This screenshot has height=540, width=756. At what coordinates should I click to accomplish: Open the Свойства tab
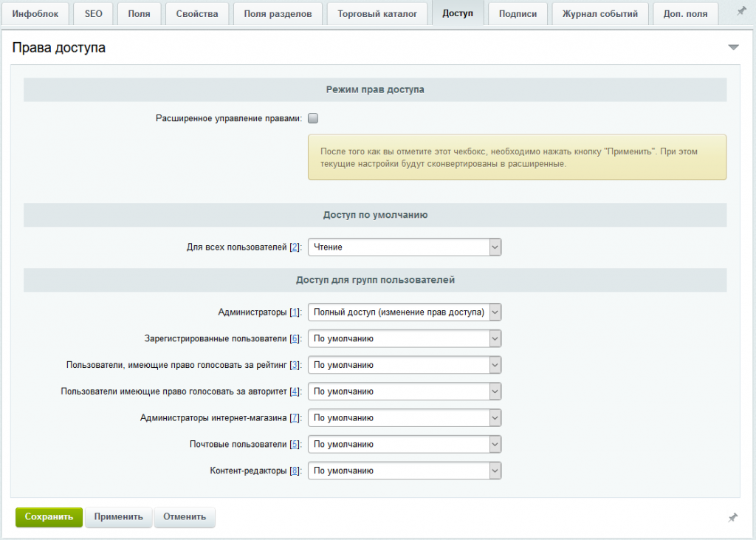196,13
